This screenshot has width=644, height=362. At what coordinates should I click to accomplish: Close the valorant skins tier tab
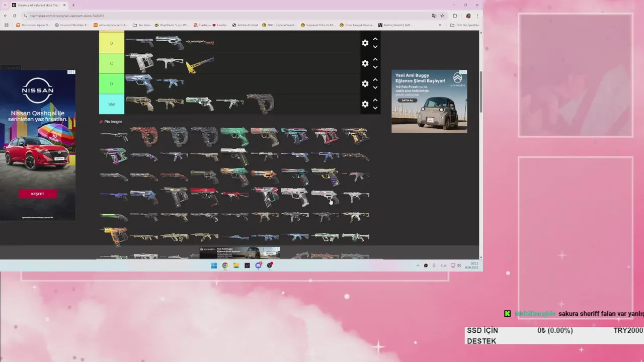pyautogui.click(x=63, y=5)
